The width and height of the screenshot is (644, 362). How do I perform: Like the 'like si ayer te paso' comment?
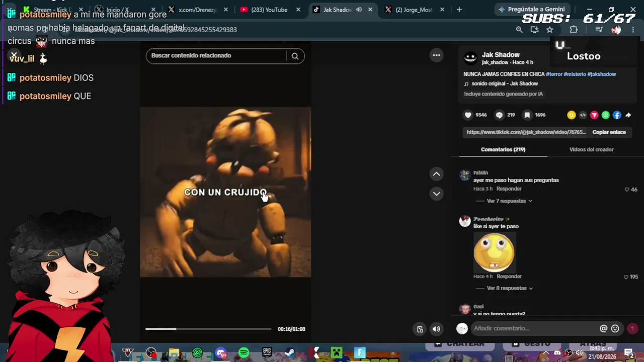point(626,277)
